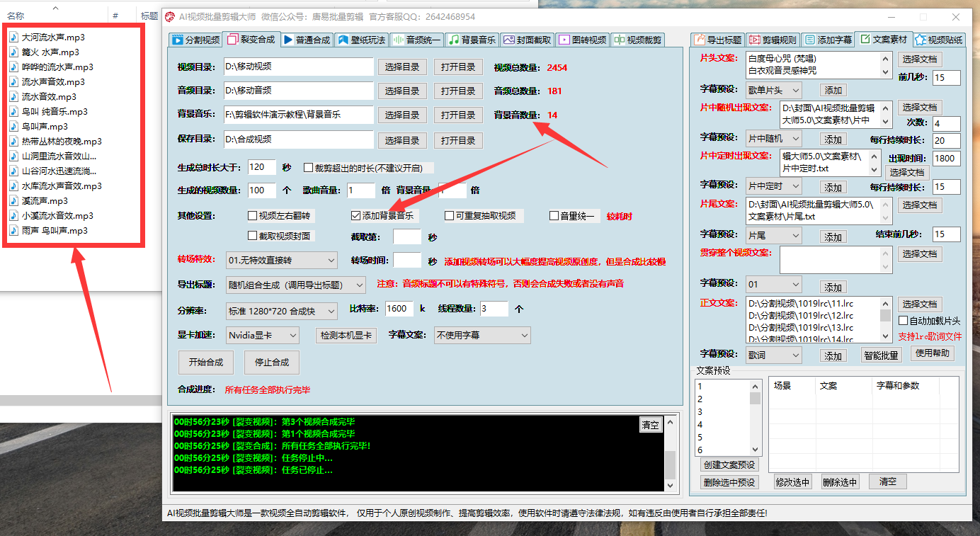This screenshot has width=980, height=536.
Task: Switch to the 裂变合成 tab
Action: point(251,40)
